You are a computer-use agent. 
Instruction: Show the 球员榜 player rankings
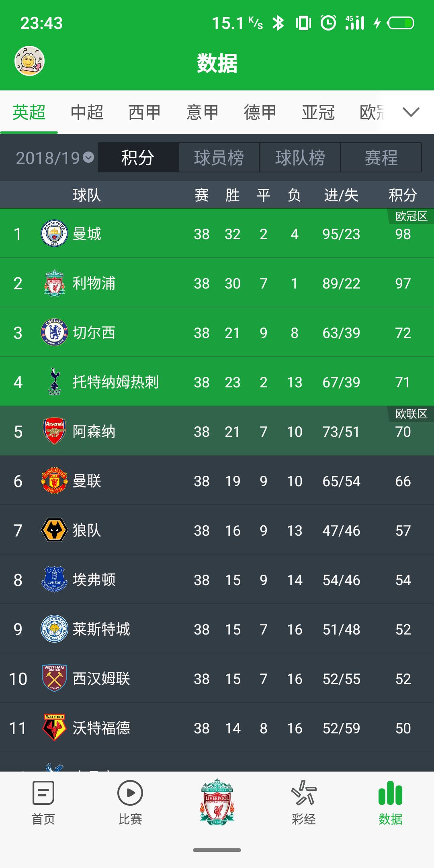point(219,158)
